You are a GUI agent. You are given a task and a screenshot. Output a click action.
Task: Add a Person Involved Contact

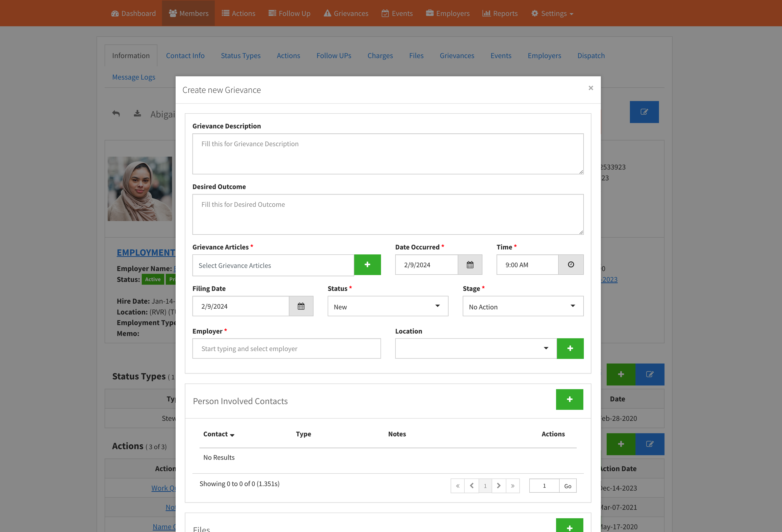569,399
